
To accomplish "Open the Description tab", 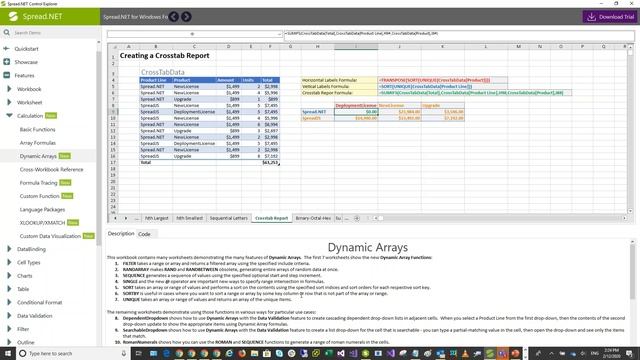I will pyautogui.click(x=121, y=233).
